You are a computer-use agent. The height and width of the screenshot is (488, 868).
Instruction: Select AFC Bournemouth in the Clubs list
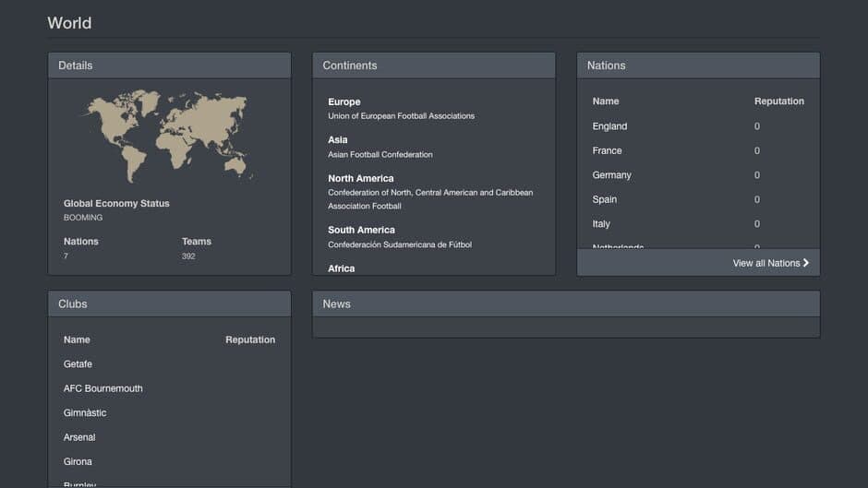(x=103, y=388)
